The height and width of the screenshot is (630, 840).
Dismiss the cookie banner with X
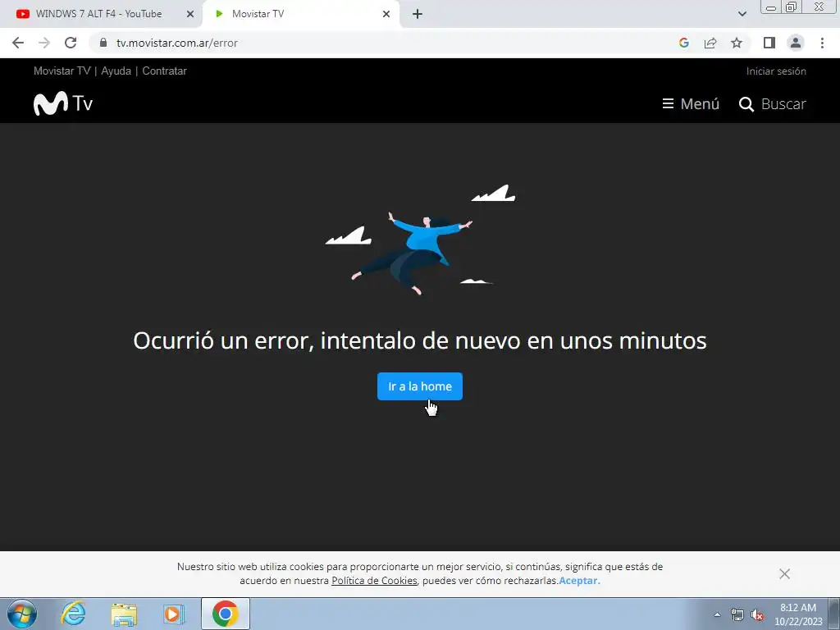(784, 573)
